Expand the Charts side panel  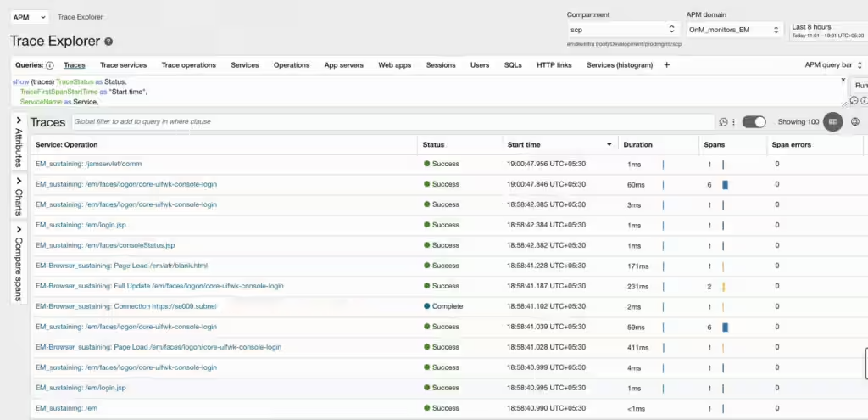(19, 197)
